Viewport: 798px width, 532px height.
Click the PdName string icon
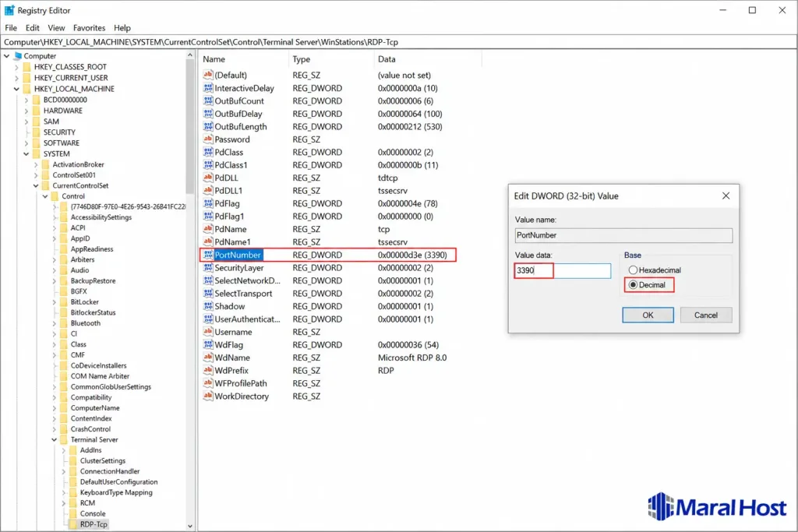coord(207,229)
